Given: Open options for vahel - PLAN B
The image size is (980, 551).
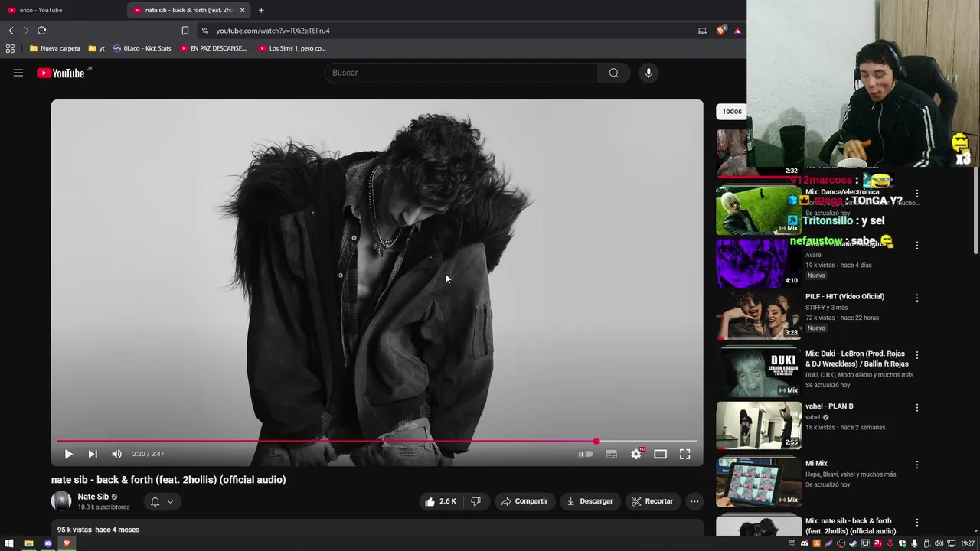Looking at the screenshot, I should [917, 407].
